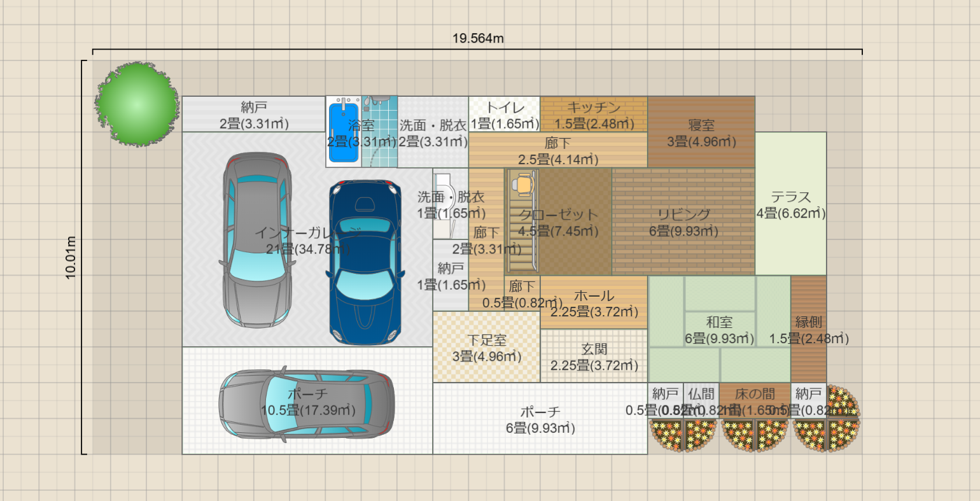Image resolution: width=980 pixels, height=501 pixels.
Task: Select the 床の間 room
Action: coord(755,400)
